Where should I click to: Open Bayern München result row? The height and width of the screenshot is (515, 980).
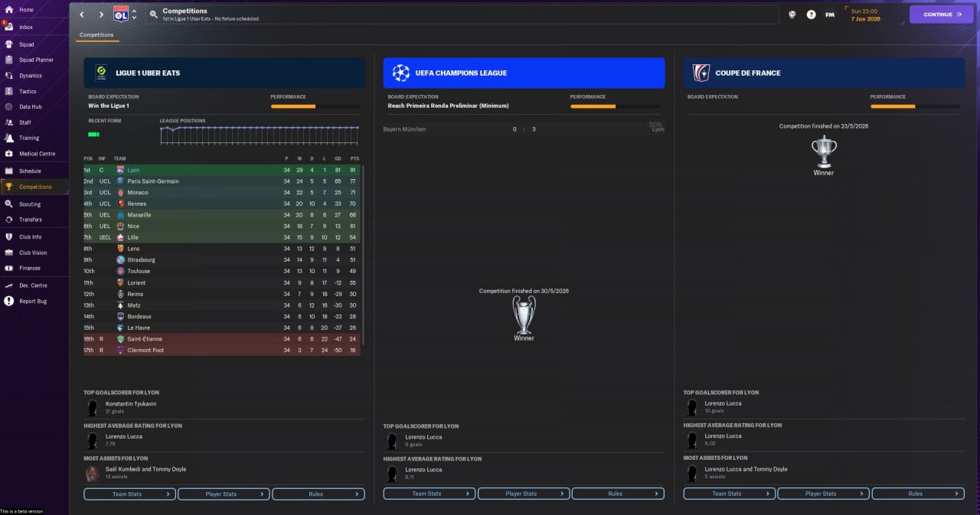tap(524, 129)
